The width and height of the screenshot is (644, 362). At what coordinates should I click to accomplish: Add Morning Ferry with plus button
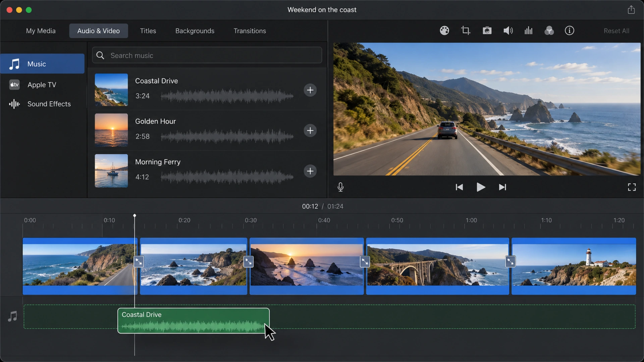coord(310,171)
